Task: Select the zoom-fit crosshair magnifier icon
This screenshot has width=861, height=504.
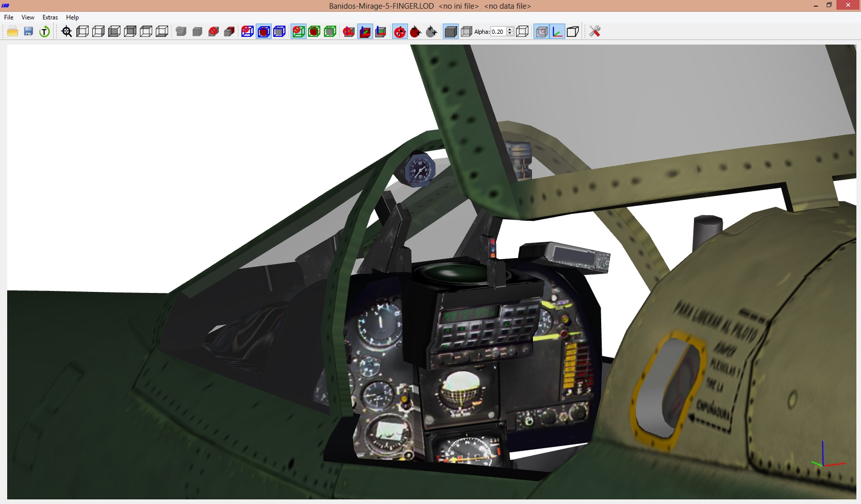Action: coord(67,31)
